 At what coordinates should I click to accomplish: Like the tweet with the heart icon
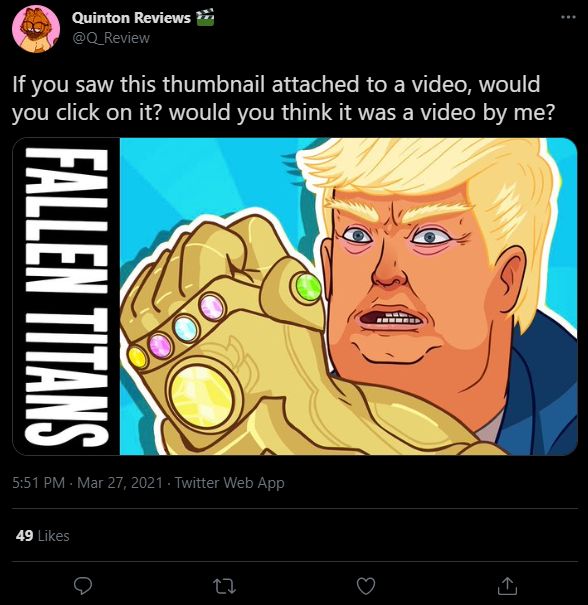pyautogui.click(x=366, y=586)
